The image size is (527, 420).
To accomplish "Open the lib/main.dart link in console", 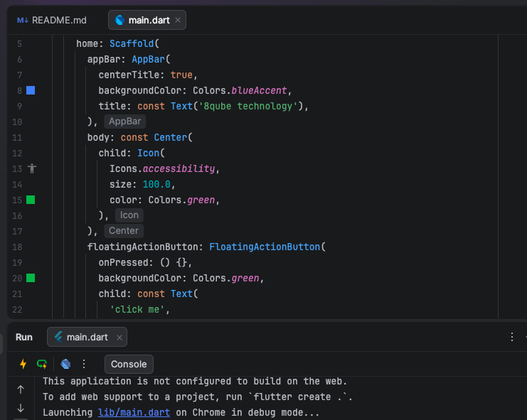I will coord(134,412).
